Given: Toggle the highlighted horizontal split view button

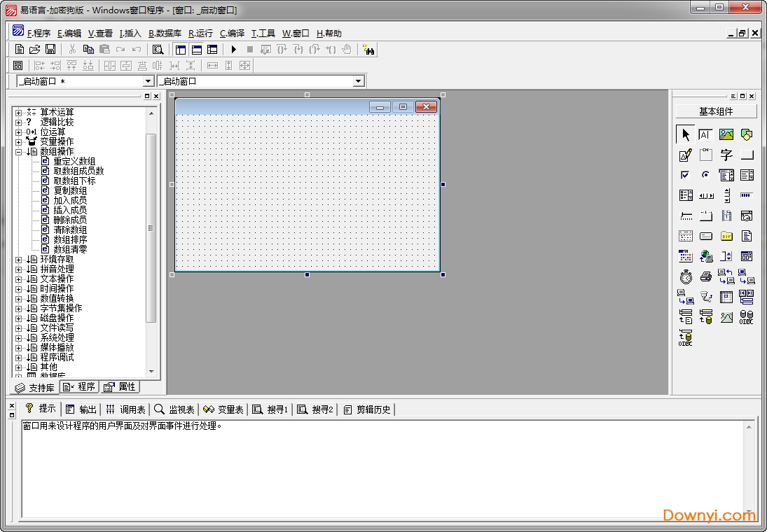Looking at the screenshot, I should pyautogui.click(x=196, y=50).
